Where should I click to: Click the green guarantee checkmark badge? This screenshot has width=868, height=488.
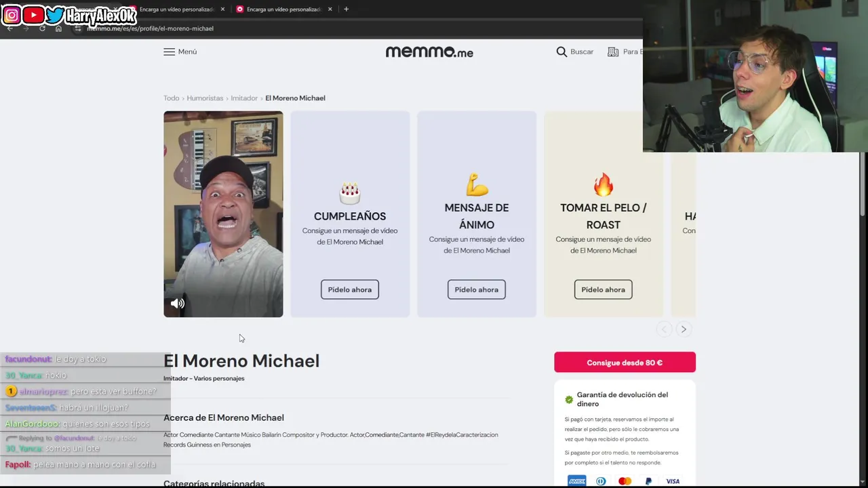point(569,399)
